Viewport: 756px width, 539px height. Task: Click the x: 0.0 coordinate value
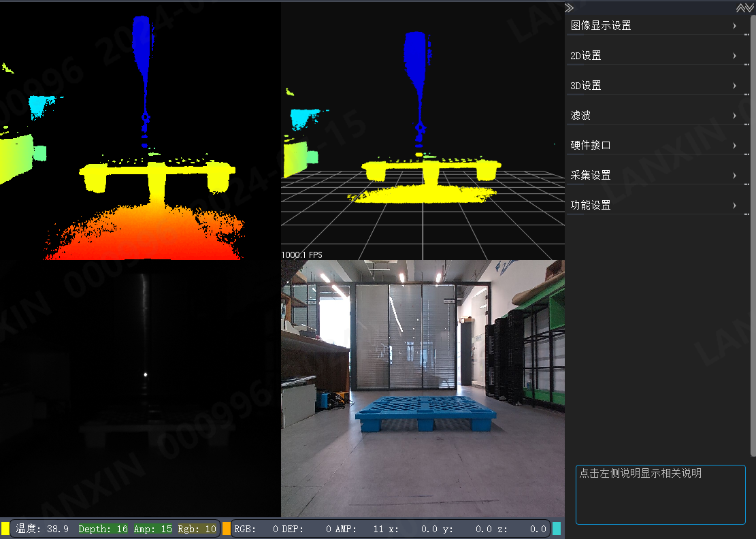coord(412,529)
